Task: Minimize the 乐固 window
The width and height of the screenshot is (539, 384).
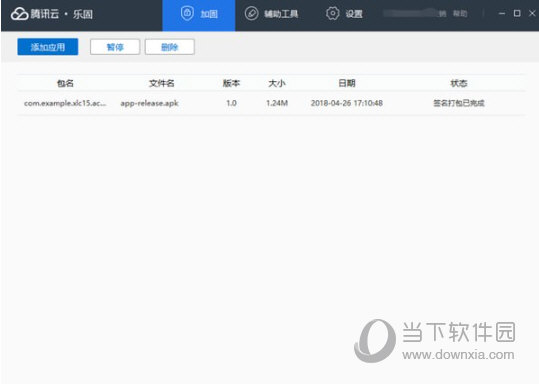Action: pyautogui.click(x=502, y=13)
